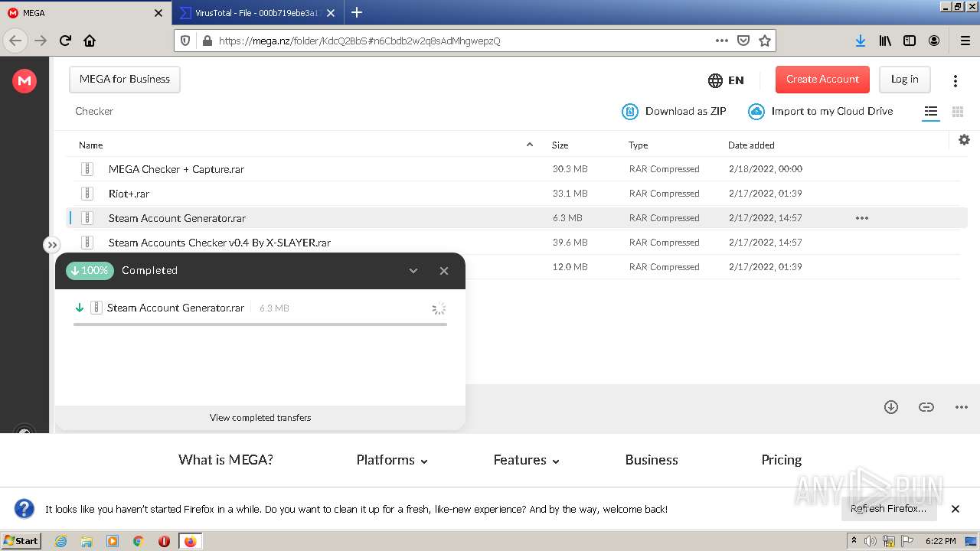Click Download as ZIP
The width and height of the screenshot is (980, 551).
(x=674, y=112)
